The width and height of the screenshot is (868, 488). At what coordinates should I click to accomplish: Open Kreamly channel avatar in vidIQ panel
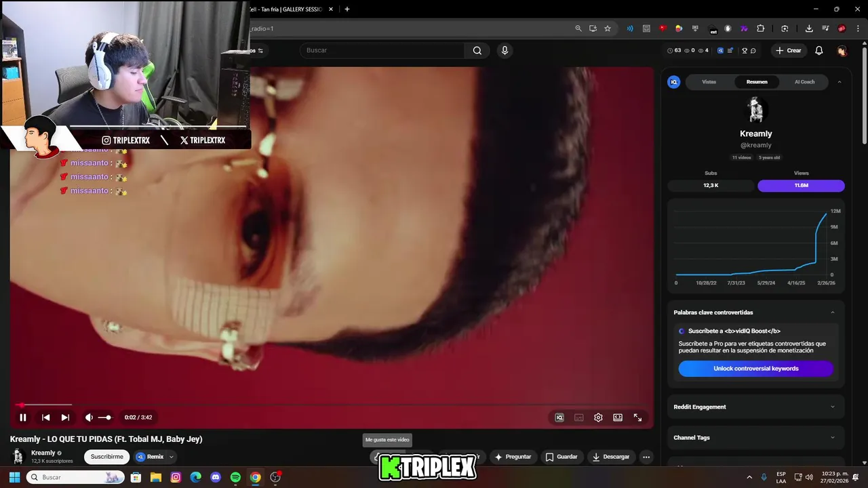pos(755,110)
